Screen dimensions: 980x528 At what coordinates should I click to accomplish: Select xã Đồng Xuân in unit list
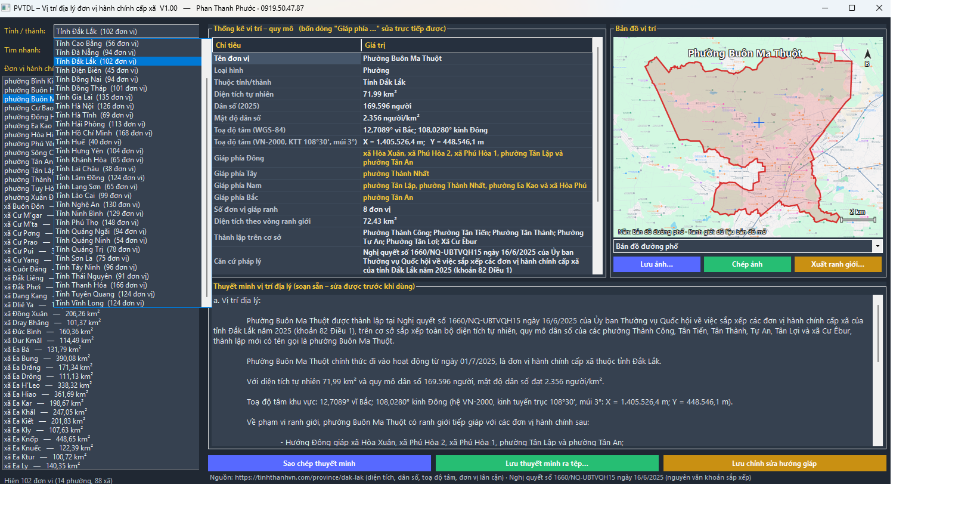100,314
